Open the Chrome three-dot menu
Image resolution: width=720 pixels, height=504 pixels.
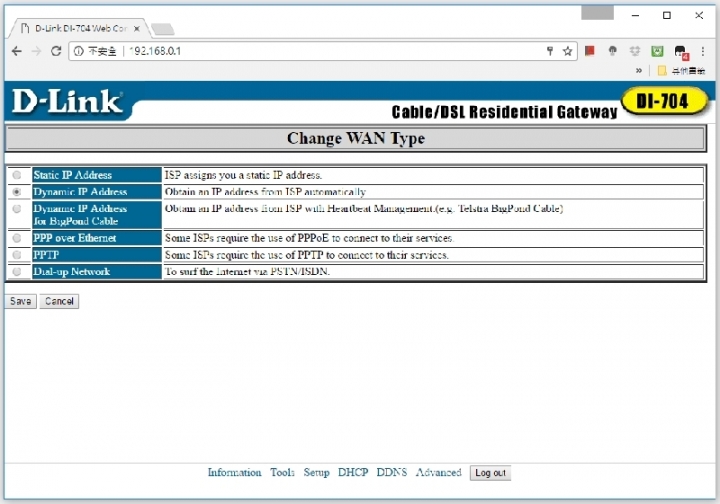(x=703, y=51)
